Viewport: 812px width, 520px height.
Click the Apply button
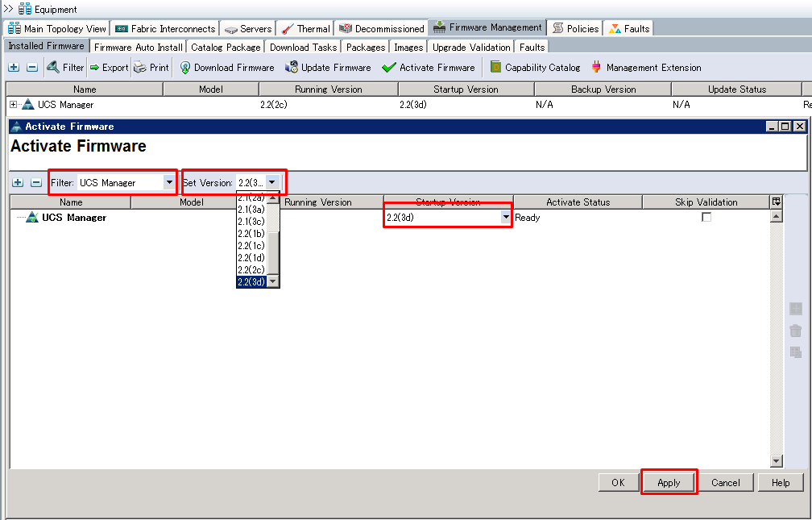(x=669, y=483)
